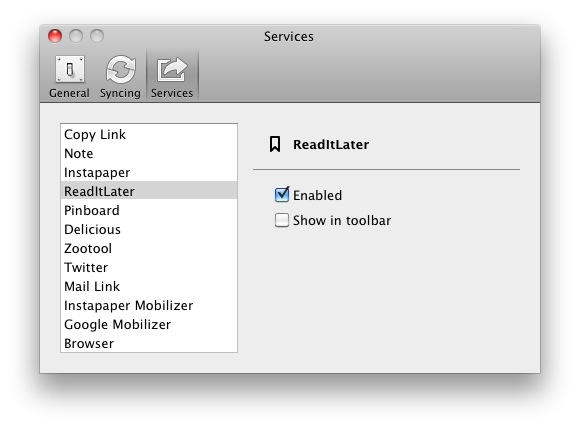580x428 pixels.
Task: Disable the Enabled checkbox
Action: [282, 195]
